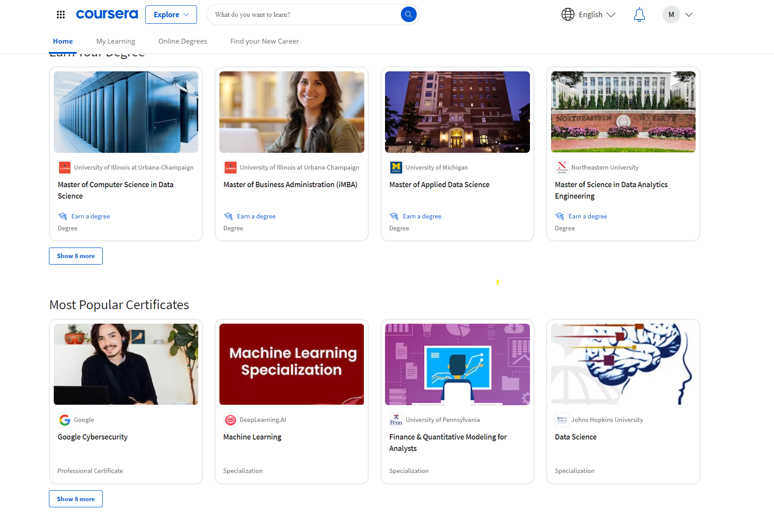Open the Online Degrees tab
Screen dimensions: 774x532
pyautogui.click(x=183, y=41)
